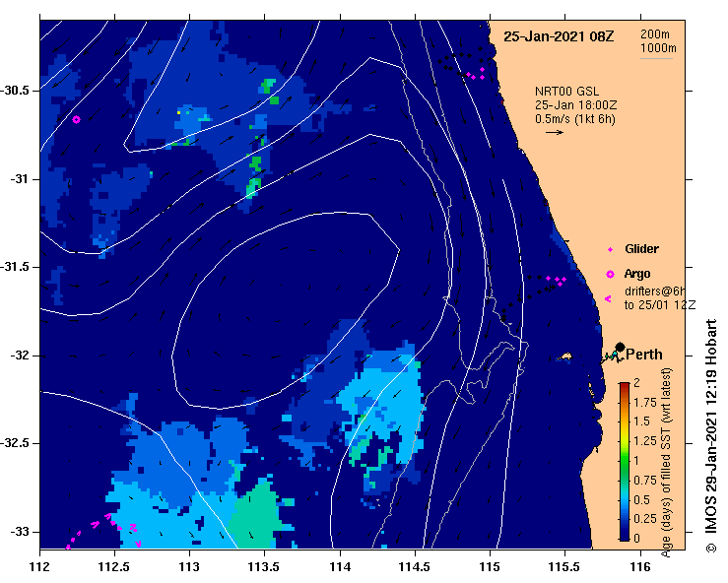This screenshot has height=583, width=728.
Task: Click the "Age (days) of filled SST" colorbar title
Action: pyautogui.click(x=666, y=463)
